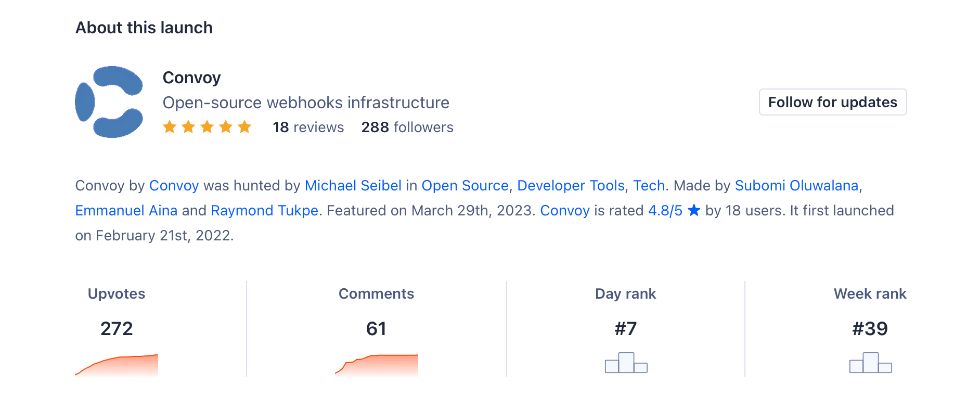Image resolution: width=980 pixels, height=410 pixels.
Task: Click the 'Open-source webhooks infrastructure' tagline
Action: tap(306, 102)
